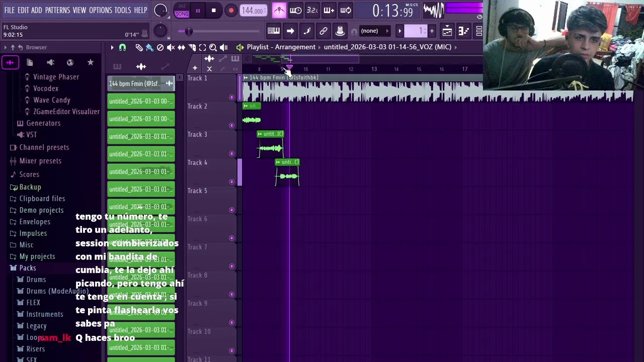Viewport: 644px width, 362px height.
Task: Show the browser library globe tab
Action: click(x=70, y=62)
